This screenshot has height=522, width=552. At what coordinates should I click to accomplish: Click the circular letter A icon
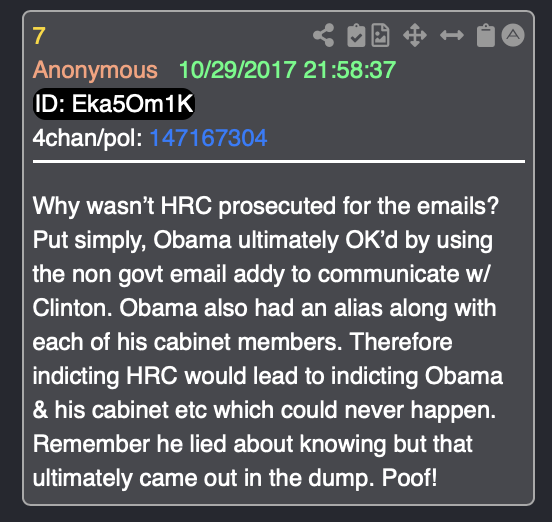pos(513,35)
